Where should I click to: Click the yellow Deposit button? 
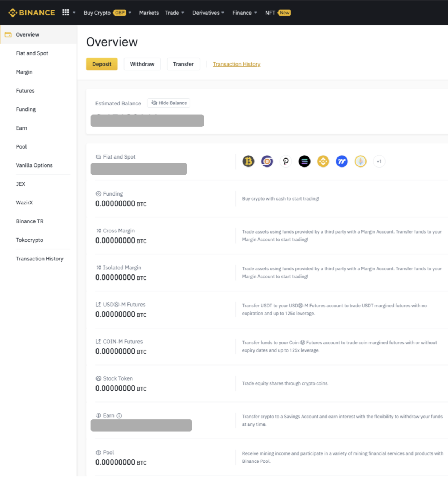coord(102,64)
